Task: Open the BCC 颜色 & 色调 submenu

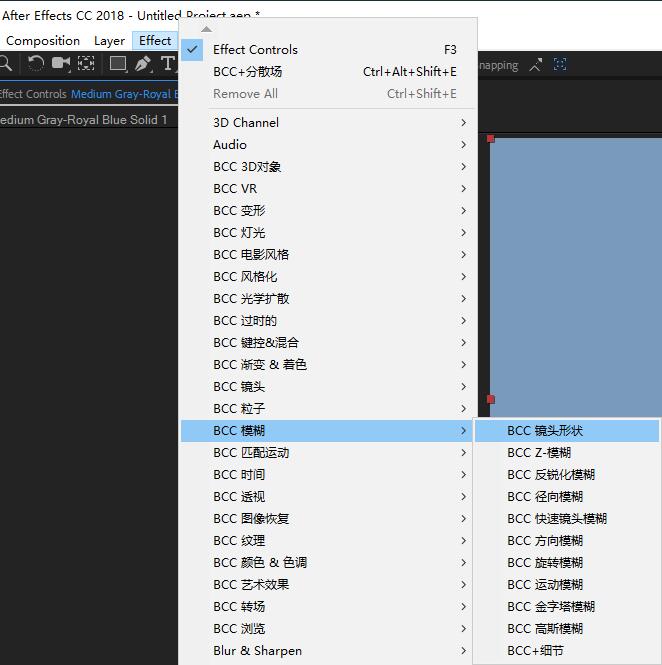Action: [x=327, y=563]
